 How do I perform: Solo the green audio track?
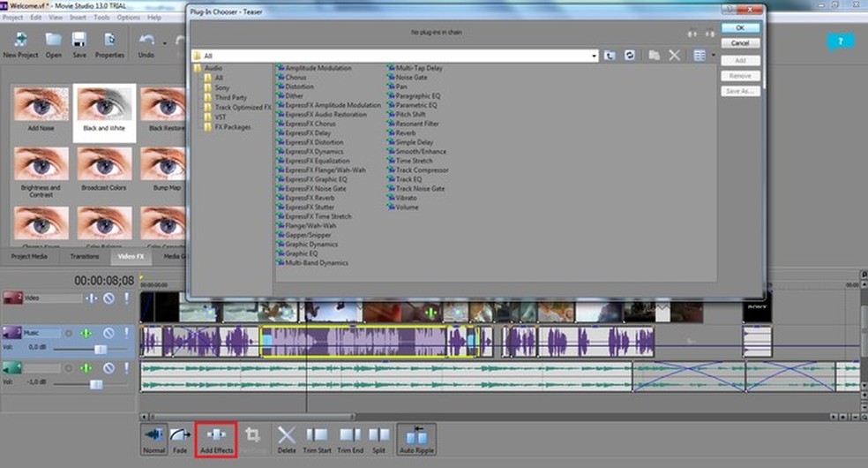tap(126, 367)
